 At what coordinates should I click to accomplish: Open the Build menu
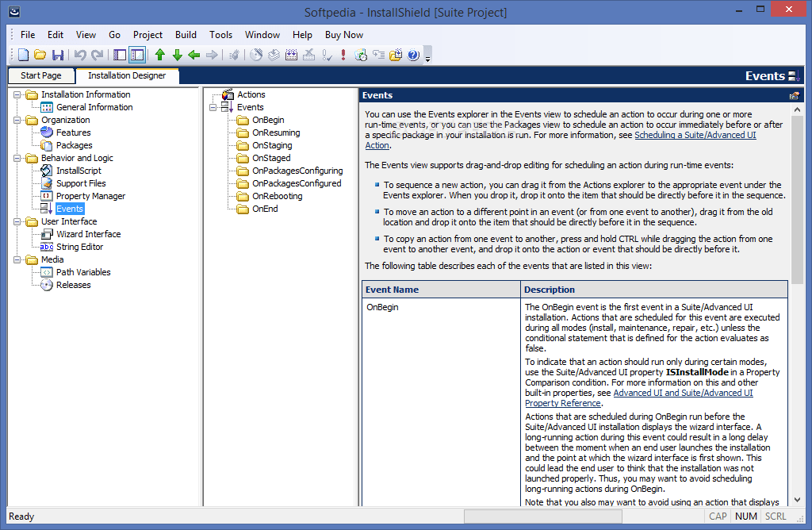tap(186, 35)
